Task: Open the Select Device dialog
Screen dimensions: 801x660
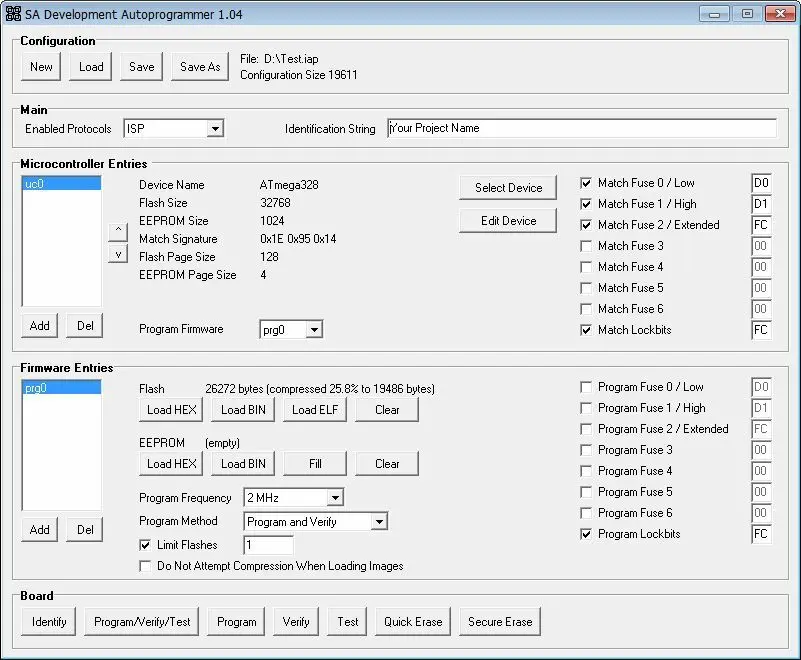Action: pos(508,188)
